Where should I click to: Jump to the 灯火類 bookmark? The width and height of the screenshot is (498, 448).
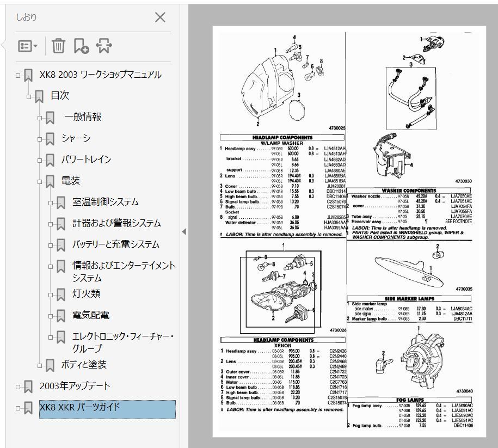[86, 294]
